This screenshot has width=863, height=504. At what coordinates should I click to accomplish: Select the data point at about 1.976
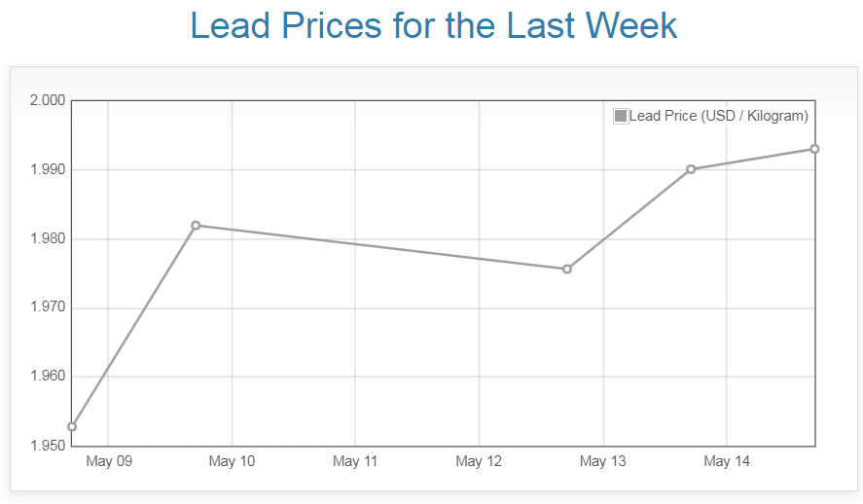pyautogui.click(x=567, y=269)
